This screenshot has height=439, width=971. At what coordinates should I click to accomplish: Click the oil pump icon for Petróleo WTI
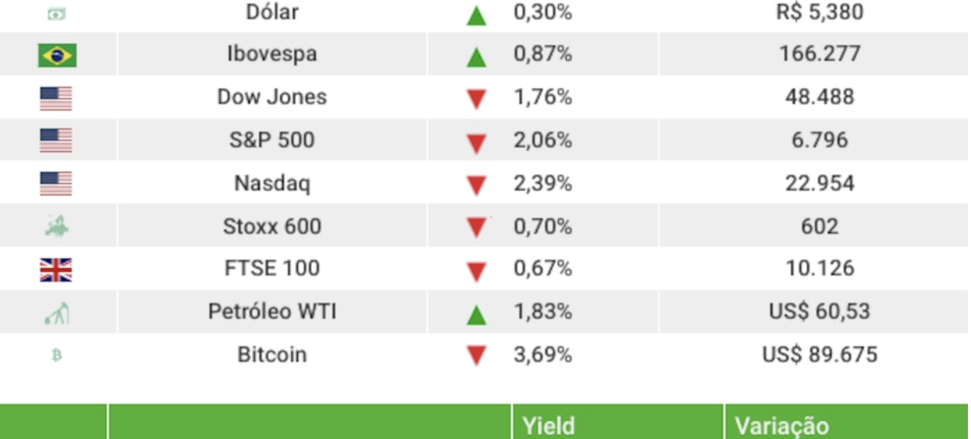coord(56,313)
